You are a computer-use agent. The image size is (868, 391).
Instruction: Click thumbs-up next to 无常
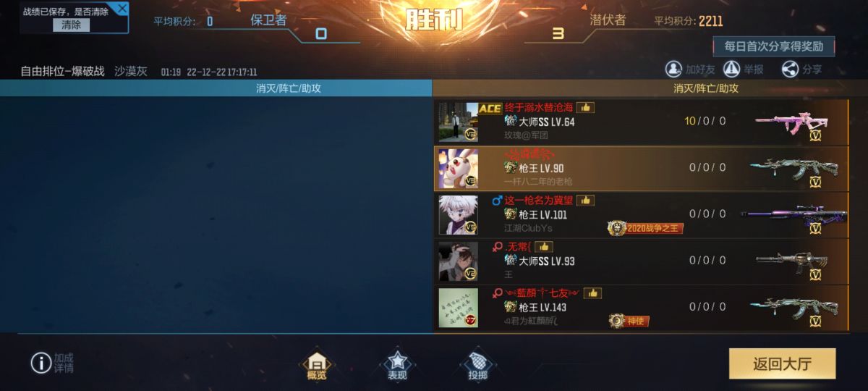(x=544, y=246)
